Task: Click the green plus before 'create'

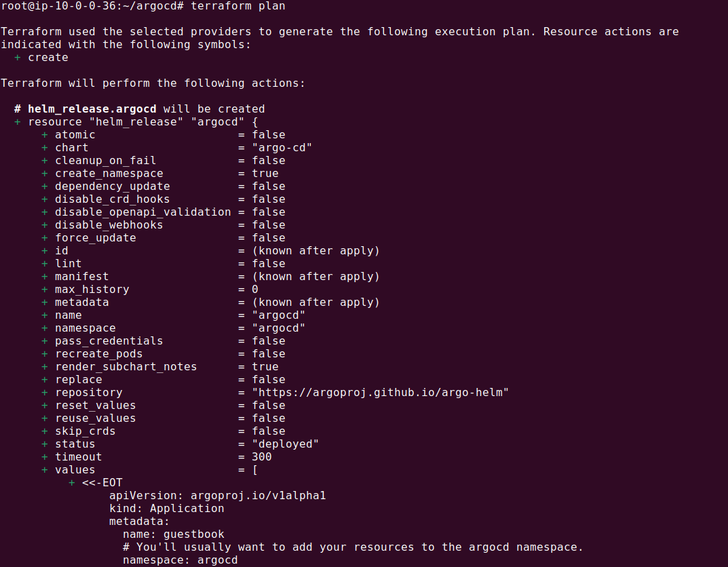Action: [18, 58]
